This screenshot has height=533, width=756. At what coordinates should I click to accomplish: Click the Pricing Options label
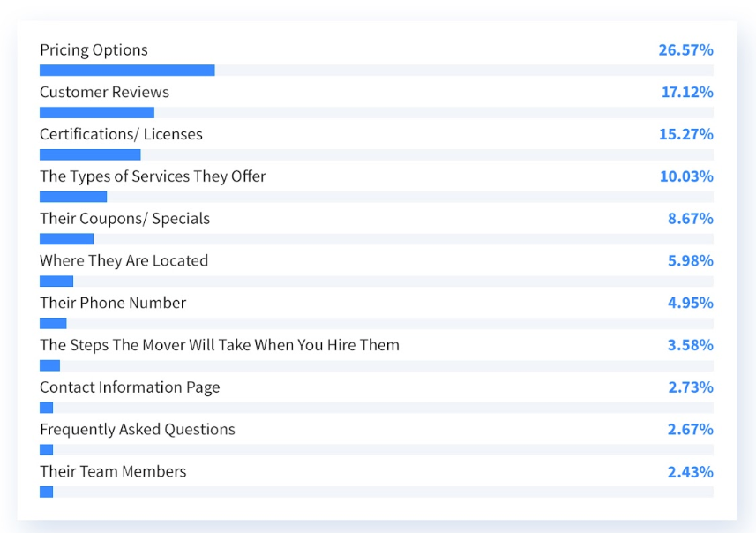(x=94, y=50)
